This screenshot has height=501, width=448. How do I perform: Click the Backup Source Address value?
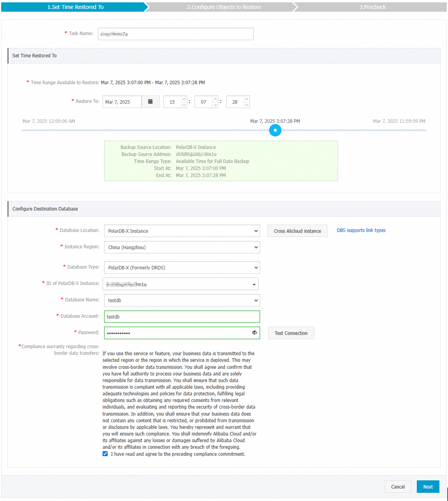point(196,154)
